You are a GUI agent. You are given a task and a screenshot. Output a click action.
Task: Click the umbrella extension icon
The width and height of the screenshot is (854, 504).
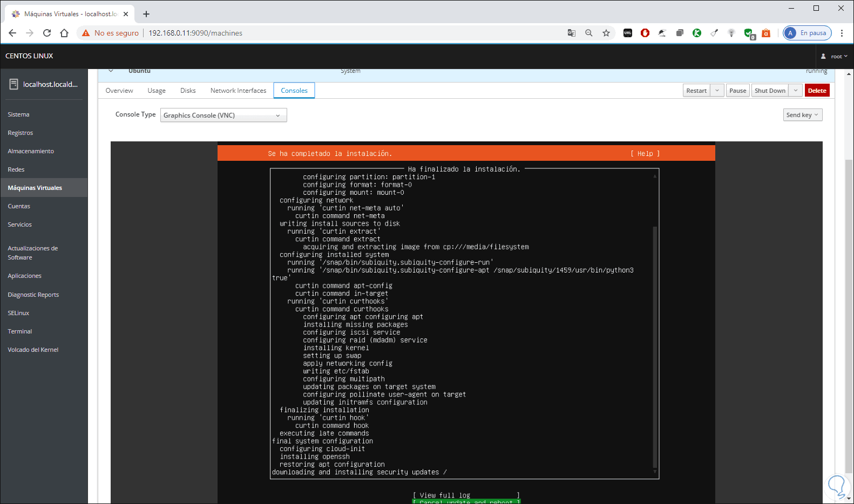pyautogui.click(x=662, y=33)
